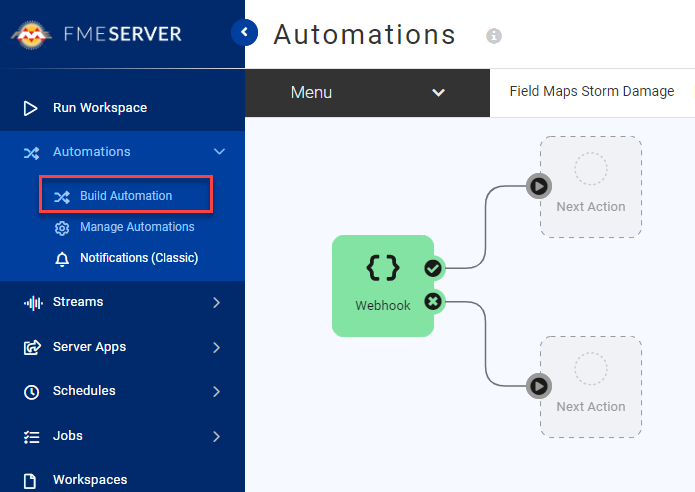Click the FME Server logo
Screen dimensions: 695x492
97,34
